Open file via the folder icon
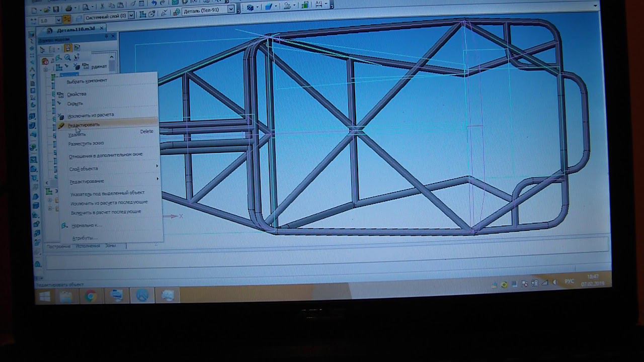 point(46,10)
